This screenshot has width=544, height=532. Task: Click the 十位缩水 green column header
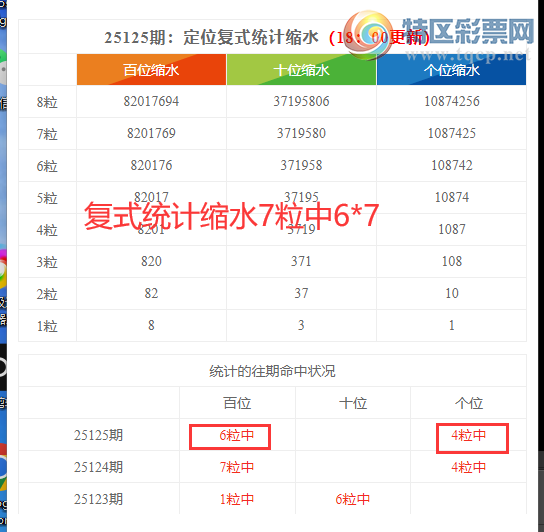pos(301,70)
